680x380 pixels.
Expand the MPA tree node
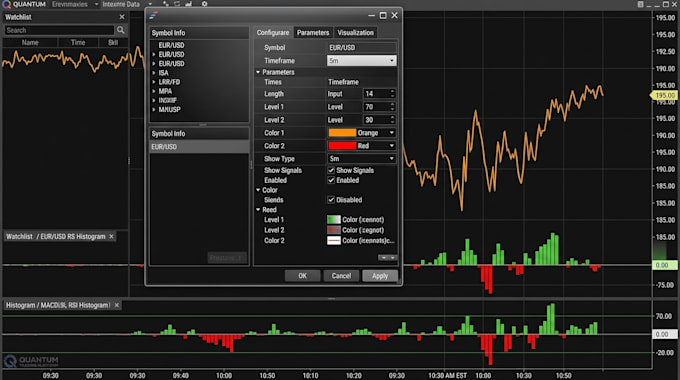pyautogui.click(x=154, y=91)
